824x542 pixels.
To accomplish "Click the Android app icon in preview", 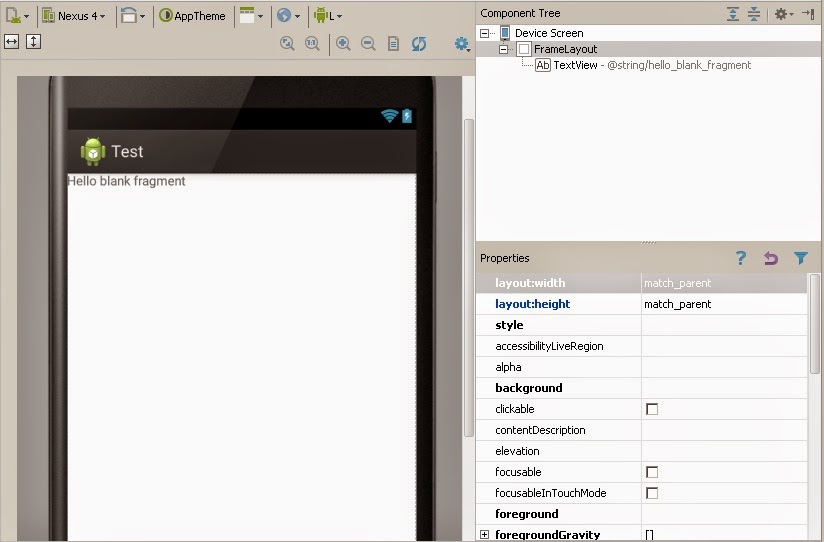I will click(x=92, y=151).
